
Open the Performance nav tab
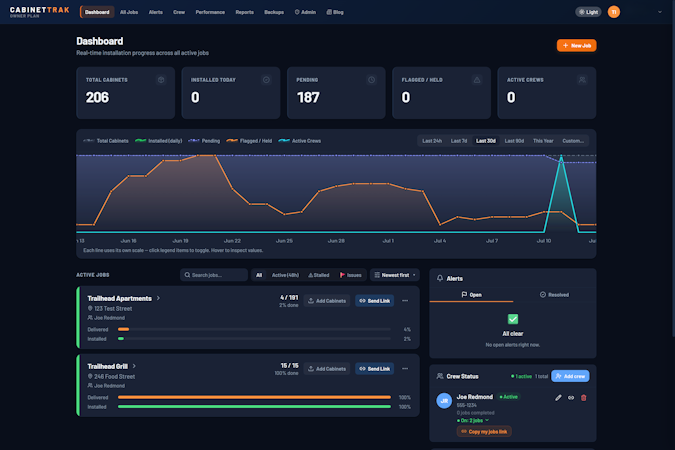click(210, 12)
